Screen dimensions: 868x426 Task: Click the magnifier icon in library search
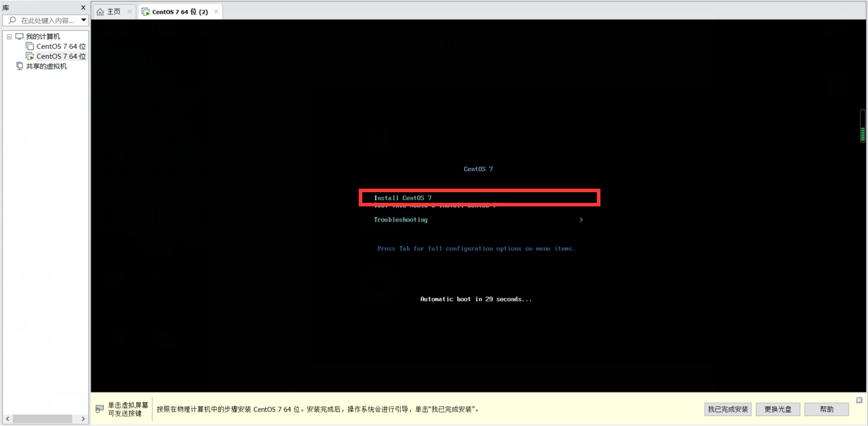[x=12, y=20]
